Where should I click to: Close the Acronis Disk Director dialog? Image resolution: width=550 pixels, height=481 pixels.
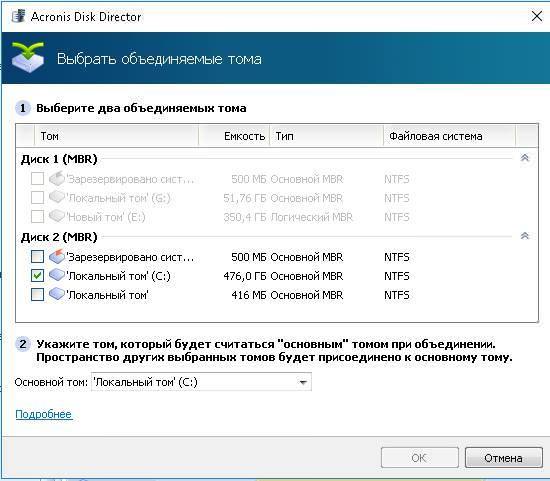click(537, 16)
